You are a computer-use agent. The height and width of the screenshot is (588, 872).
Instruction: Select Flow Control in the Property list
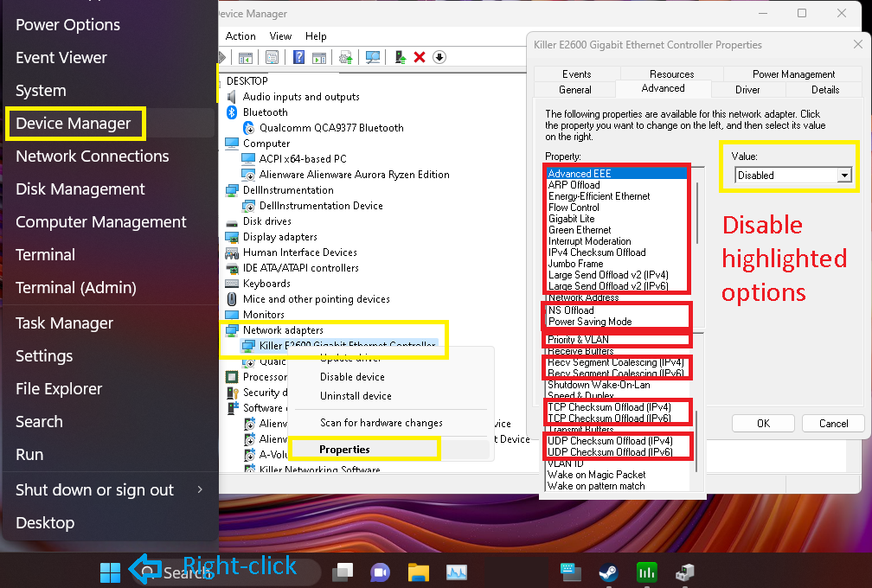pos(574,208)
